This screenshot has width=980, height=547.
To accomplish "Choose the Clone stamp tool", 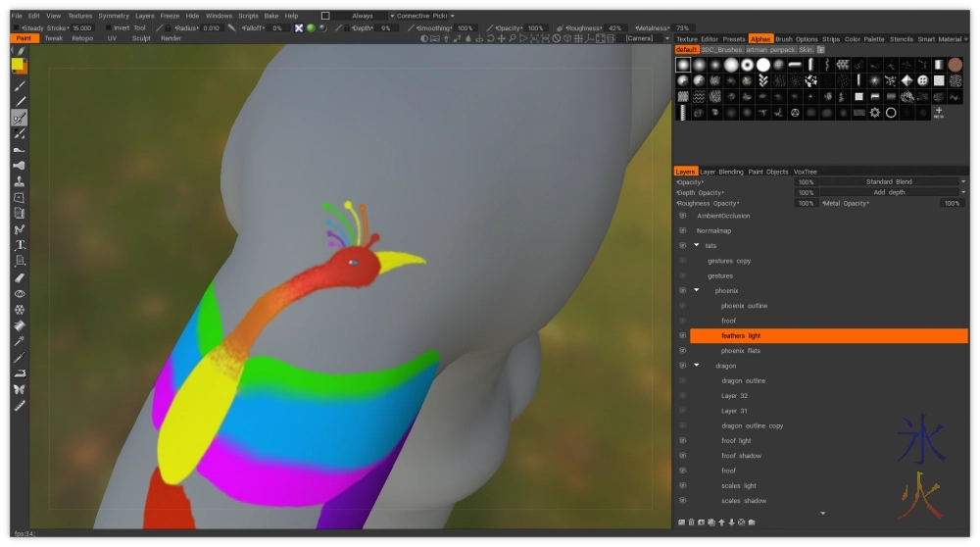I will tap(20, 181).
